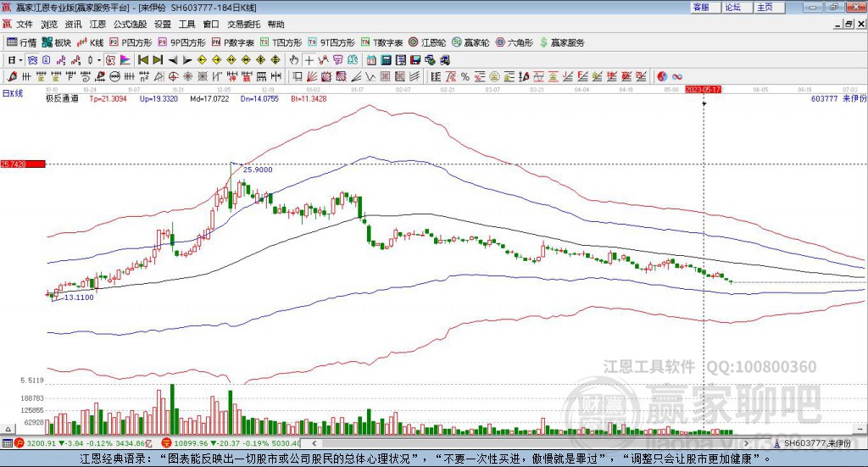Image resolution: width=868 pixels, height=467 pixels.
Task: Click the 极反通道 indicator name
Action: [62, 98]
